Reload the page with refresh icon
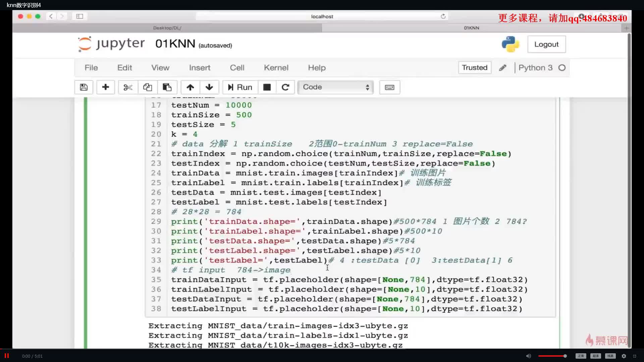 coord(443,16)
